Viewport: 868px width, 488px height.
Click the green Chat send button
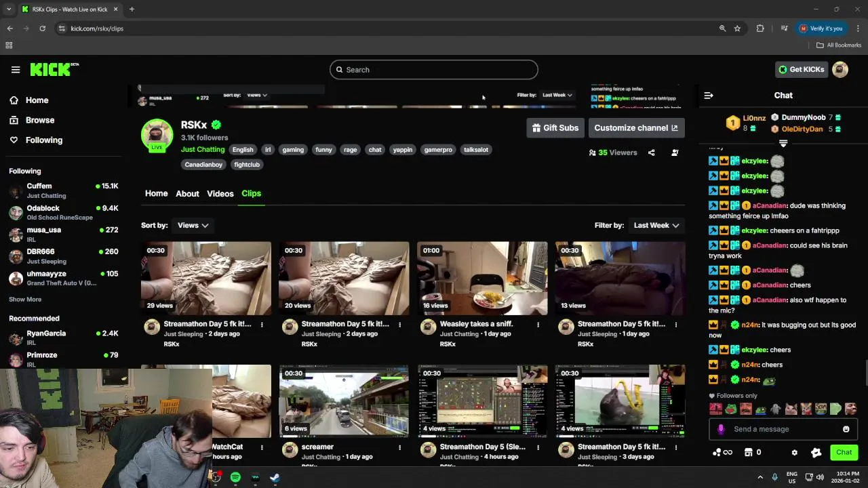[x=844, y=452]
